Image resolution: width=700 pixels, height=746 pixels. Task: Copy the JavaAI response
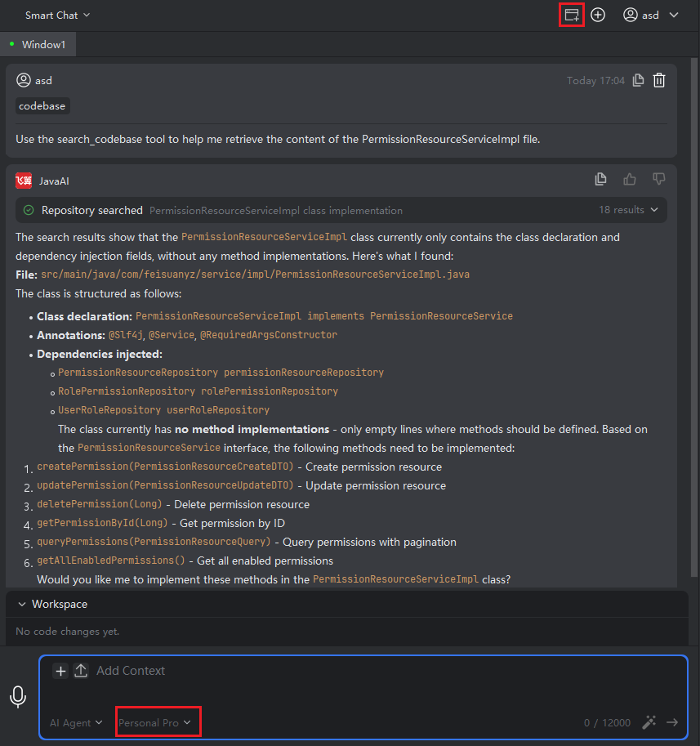pyautogui.click(x=601, y=180)
